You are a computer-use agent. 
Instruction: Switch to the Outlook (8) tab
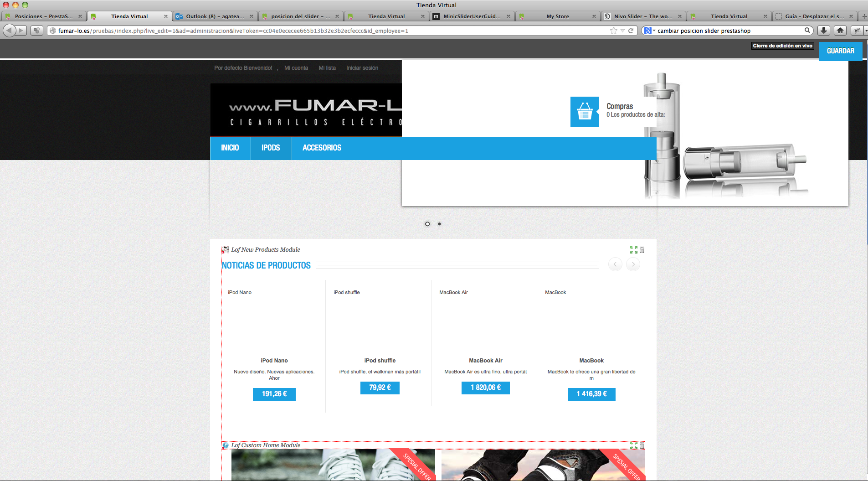215,16
